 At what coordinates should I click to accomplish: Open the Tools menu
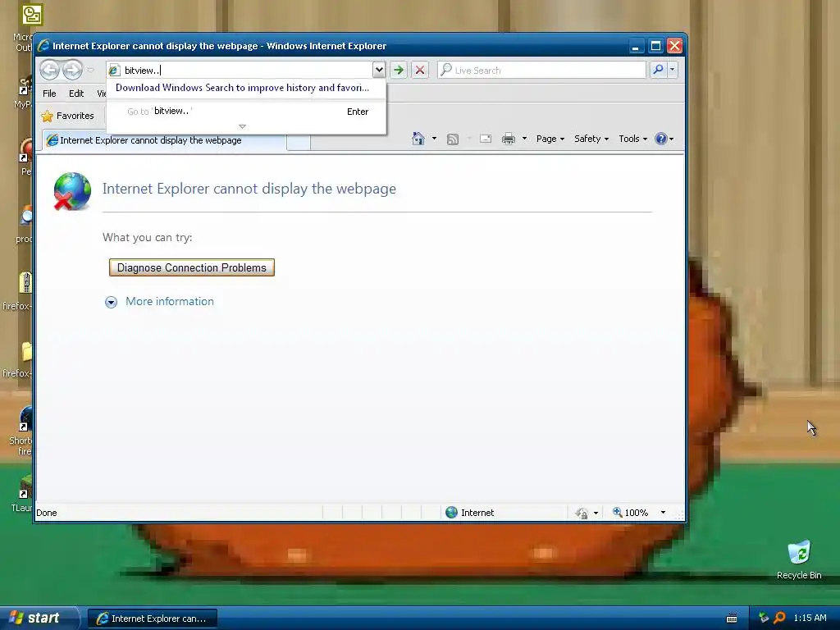632,139
